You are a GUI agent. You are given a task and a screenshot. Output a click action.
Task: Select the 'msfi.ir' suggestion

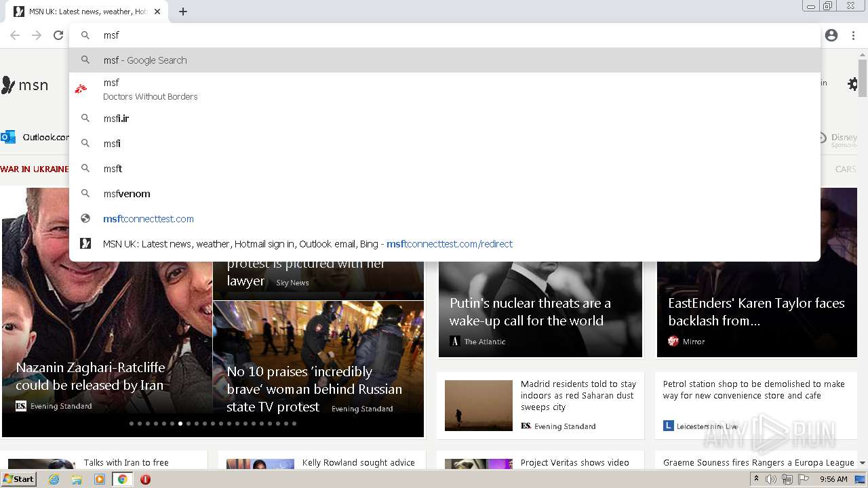[x=444, y=119]
